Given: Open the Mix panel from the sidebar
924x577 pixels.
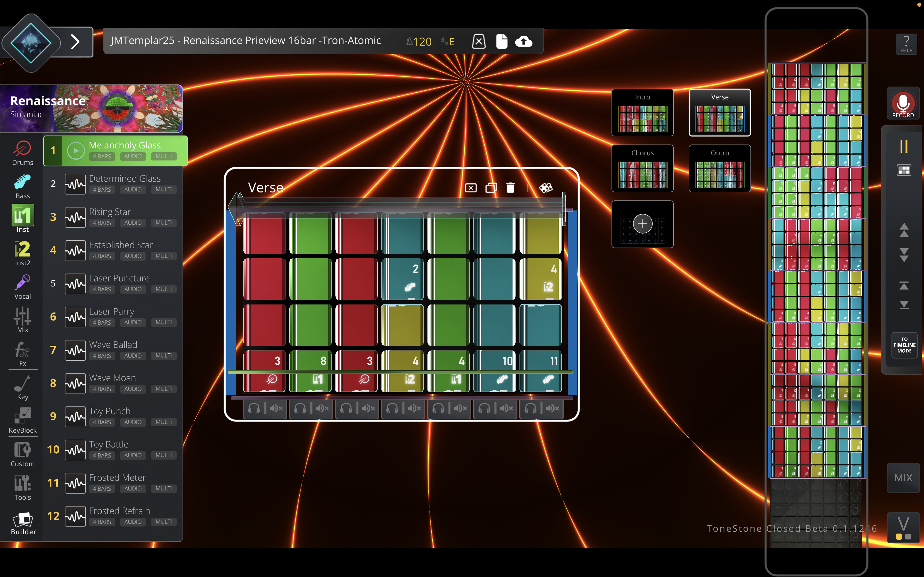Looking at the screenshot, I should coord(22,319).
